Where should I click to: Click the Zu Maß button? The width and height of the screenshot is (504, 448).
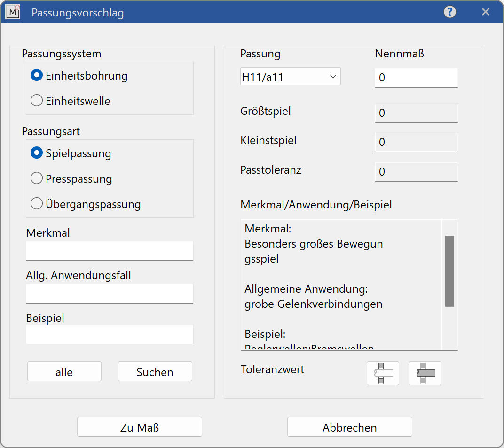(x=140, y=427)
